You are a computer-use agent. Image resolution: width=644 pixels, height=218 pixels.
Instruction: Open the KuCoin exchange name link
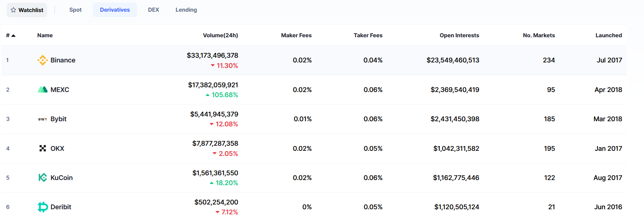tap(61, 178)
